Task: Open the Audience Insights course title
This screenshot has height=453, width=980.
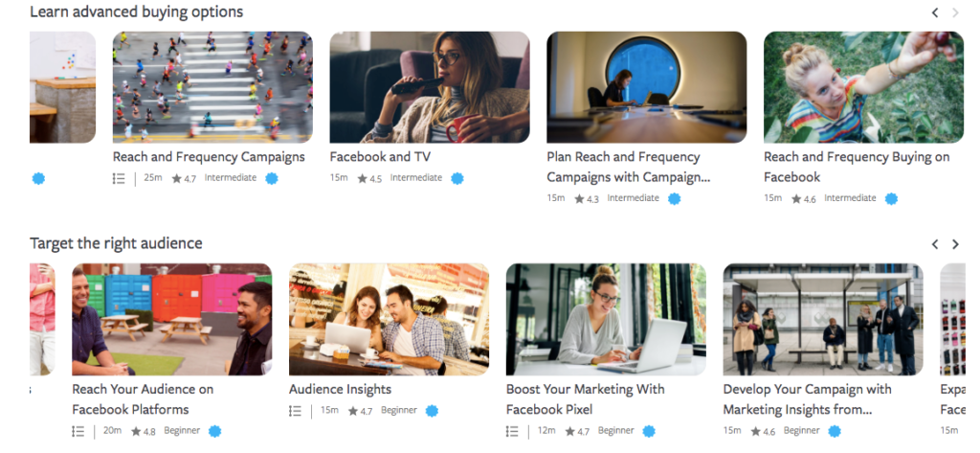Action: [340, 389]
